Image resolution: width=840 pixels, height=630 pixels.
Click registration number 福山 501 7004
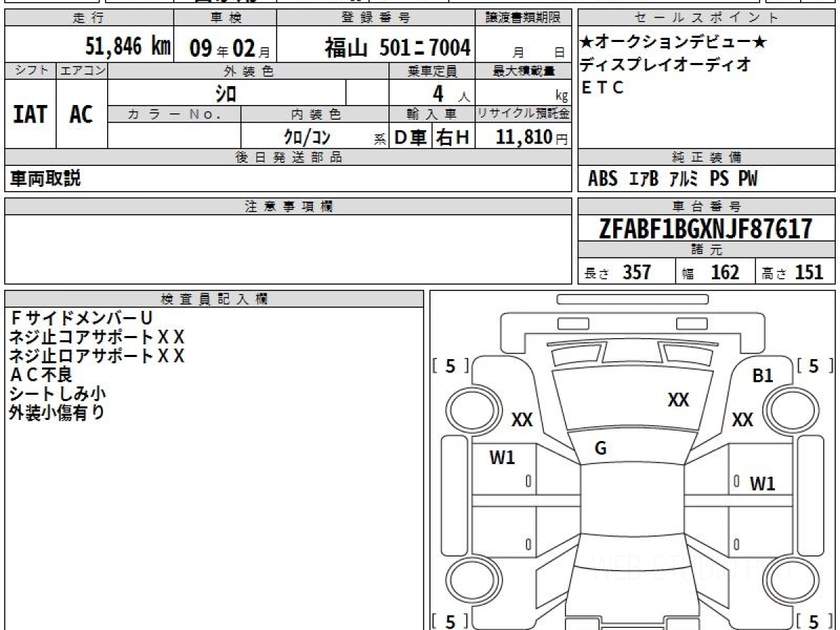point(397,48)
